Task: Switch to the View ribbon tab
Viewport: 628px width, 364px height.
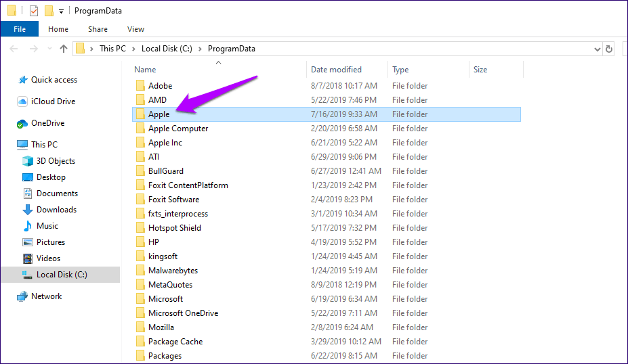Action: coord(135,29)
